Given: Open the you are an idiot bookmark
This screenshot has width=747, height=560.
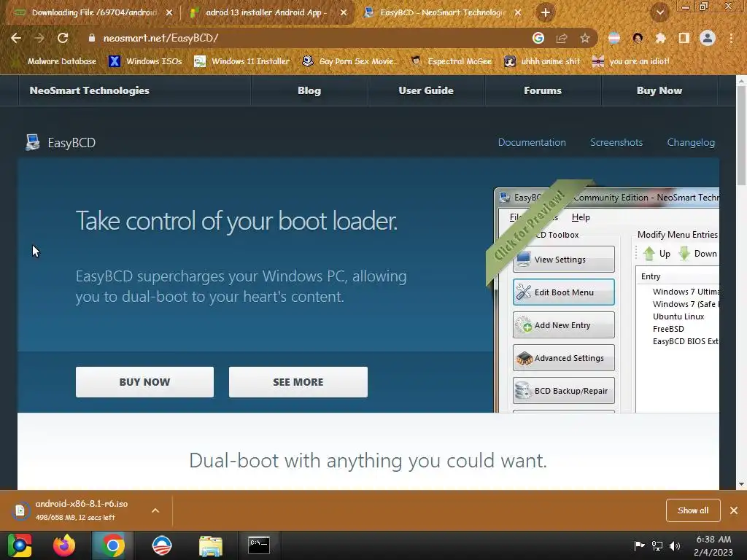Looking at the screenshot, I should pos(631,61).
